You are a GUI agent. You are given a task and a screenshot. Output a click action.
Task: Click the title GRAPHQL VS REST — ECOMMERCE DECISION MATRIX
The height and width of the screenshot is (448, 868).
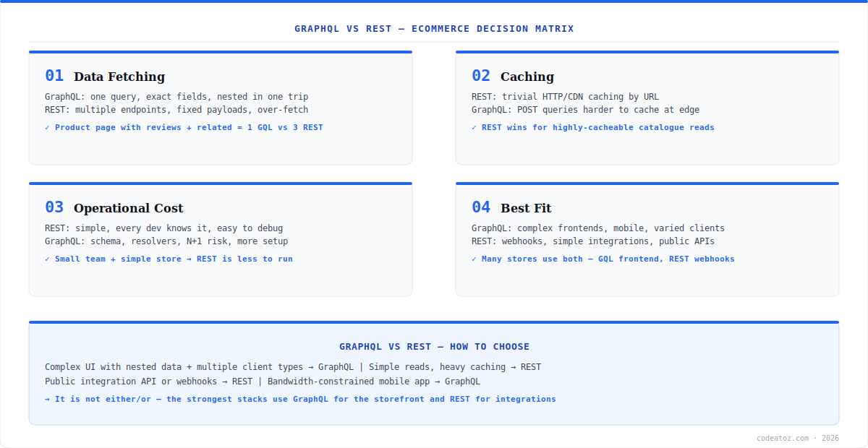tap(434, 29)
